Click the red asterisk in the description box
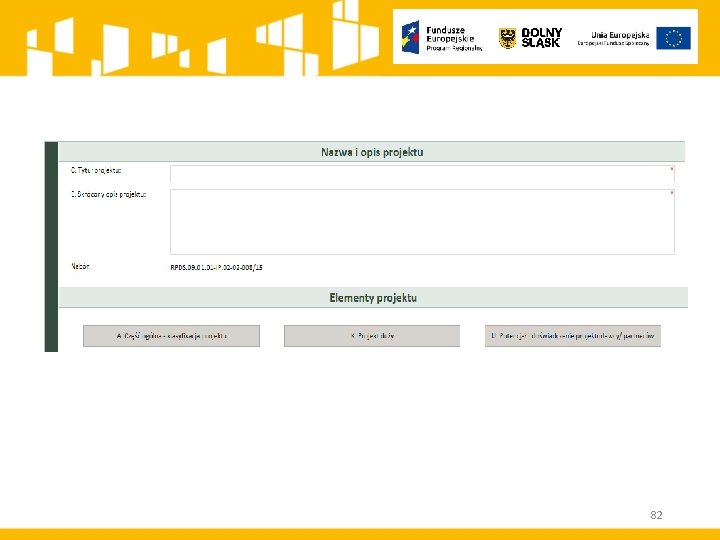The width and height of the screenshot is (720, 540). point(672,193)
